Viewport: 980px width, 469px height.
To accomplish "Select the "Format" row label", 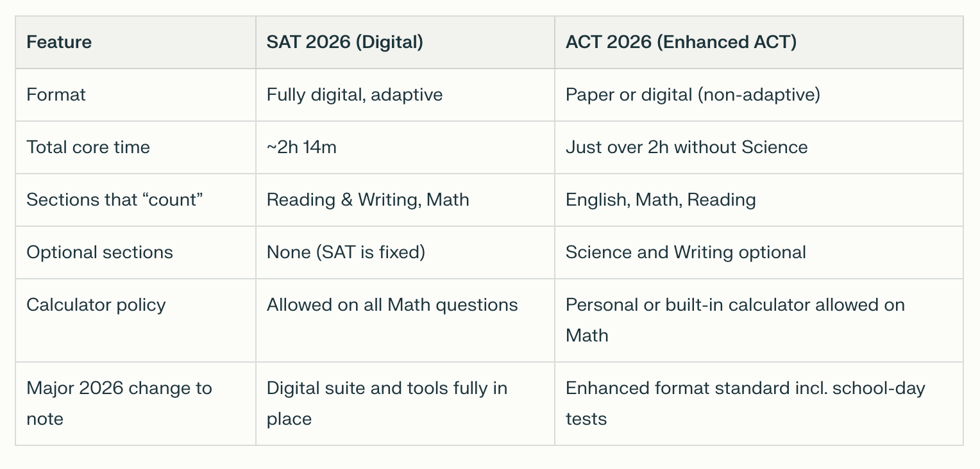I will click(x=56, y=95).
